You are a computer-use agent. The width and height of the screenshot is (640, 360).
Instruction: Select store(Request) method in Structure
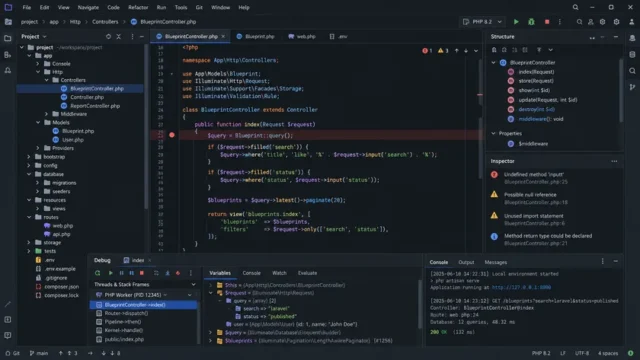[536, 81]
